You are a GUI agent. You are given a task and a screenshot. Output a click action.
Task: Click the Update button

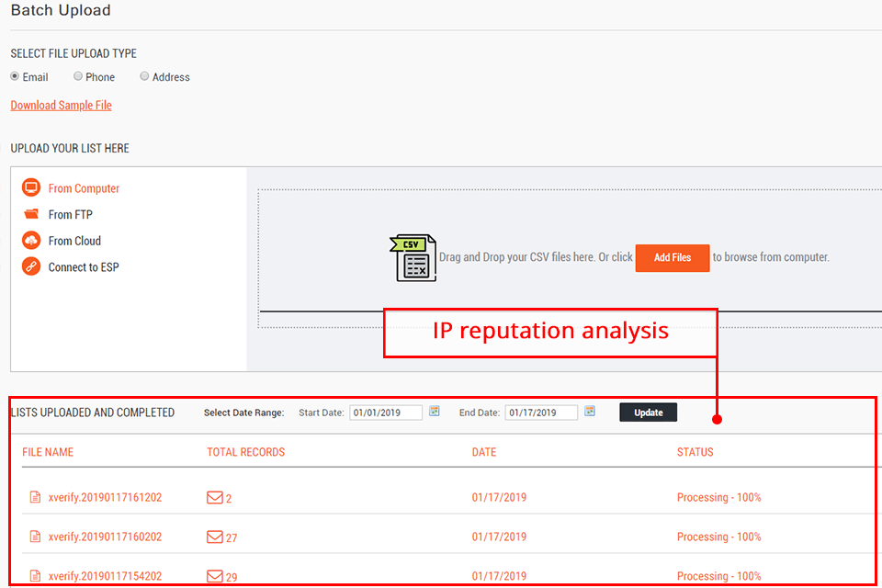pyautogui.click(x=648, y=413)
